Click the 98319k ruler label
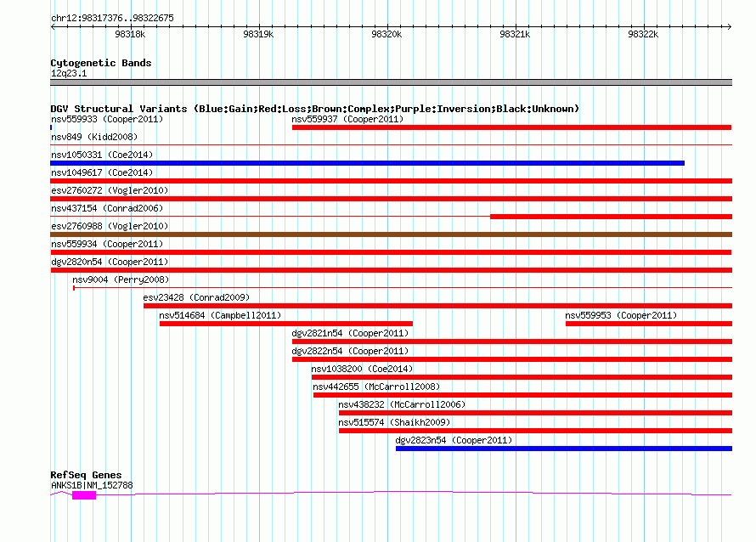 coord(258,34)
